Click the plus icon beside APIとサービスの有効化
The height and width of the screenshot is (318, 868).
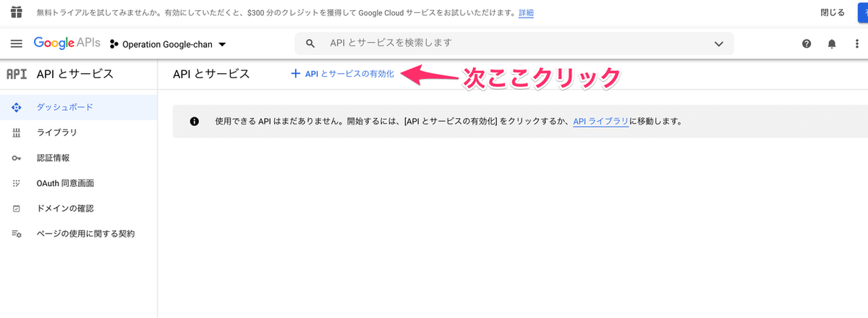click(x=295, y=74)
